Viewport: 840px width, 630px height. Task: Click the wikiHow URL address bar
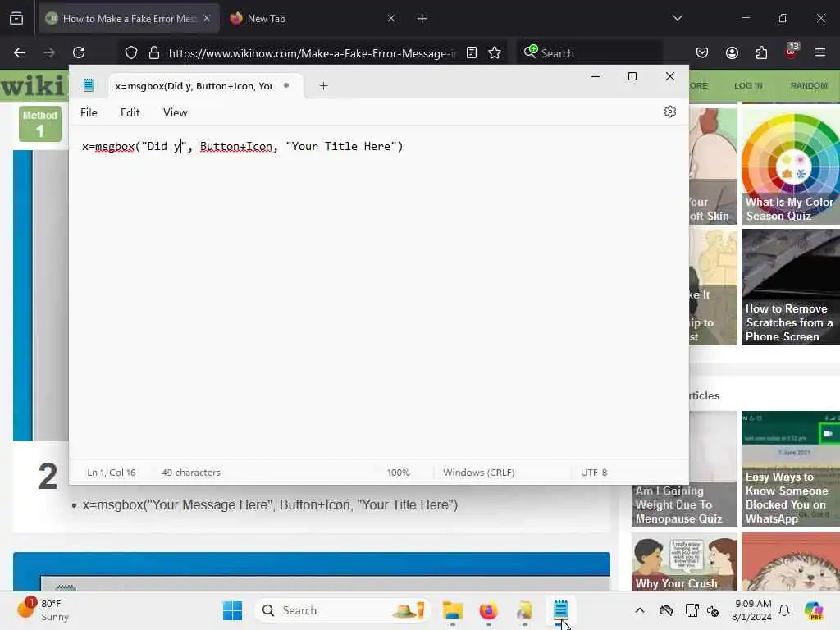pyautogui.click(x=313, y=53)
